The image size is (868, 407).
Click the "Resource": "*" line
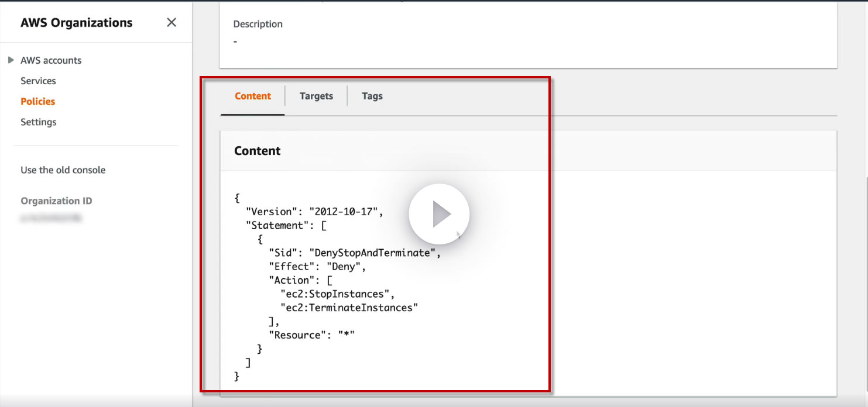pos(311,335)
